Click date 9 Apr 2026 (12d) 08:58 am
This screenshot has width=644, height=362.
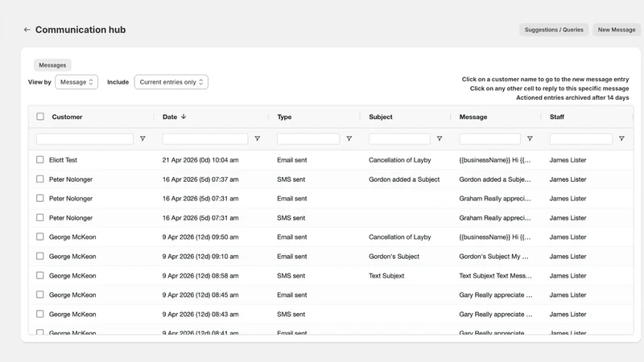pyautogui.click(x=200, y=276)
